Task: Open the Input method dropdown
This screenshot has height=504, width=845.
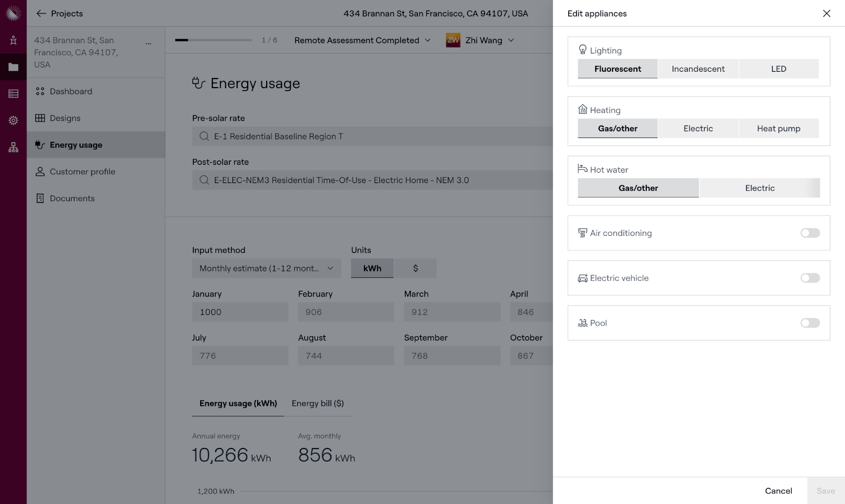Action: (x=266, y=269)
